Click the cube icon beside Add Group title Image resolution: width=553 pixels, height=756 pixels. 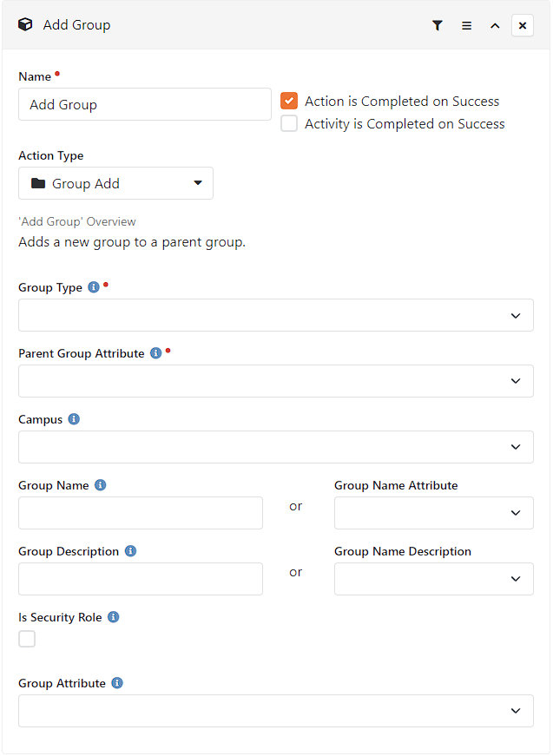(x=25, y=24)
